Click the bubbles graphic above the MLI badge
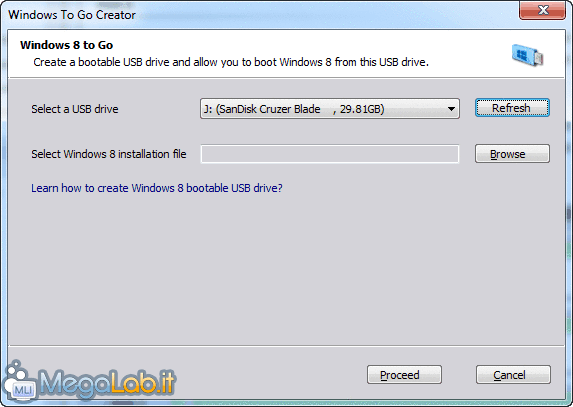The image size is (573, 407). 16,370
